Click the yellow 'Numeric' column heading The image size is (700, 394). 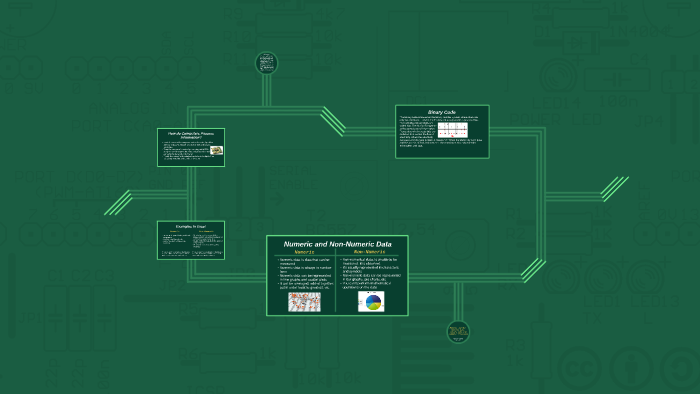(304, 253)
